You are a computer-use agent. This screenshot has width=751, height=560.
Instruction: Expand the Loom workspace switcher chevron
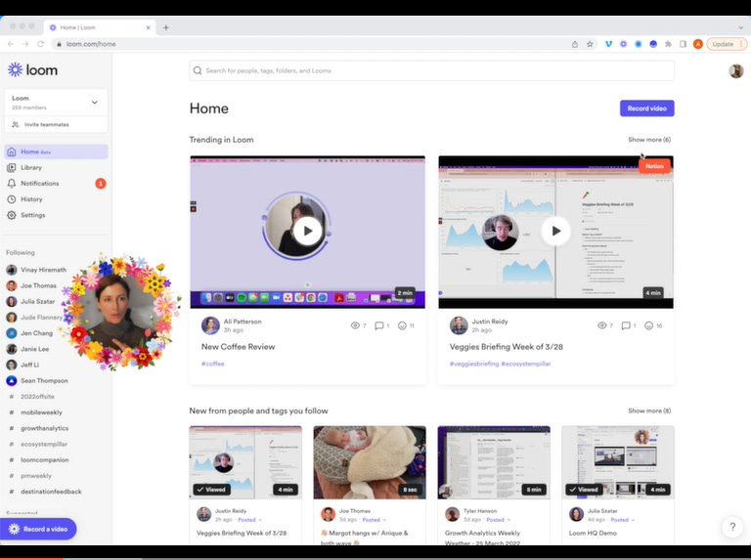point(94,102)
